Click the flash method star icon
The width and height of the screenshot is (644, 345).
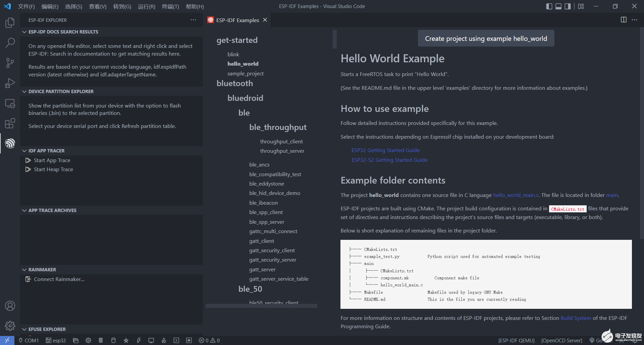(126, 340)
